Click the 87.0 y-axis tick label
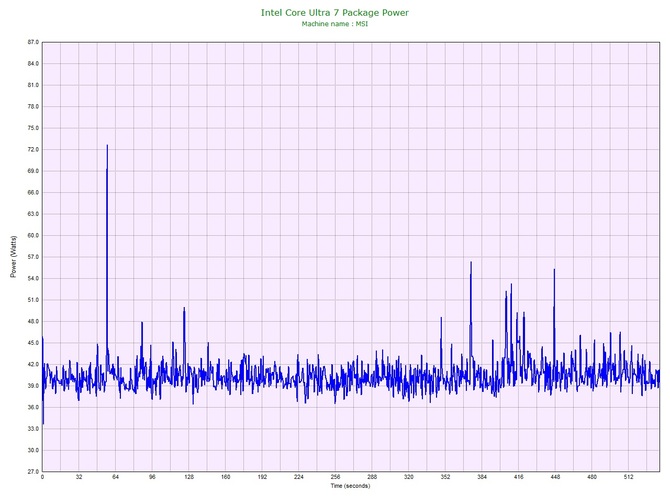 32,43
